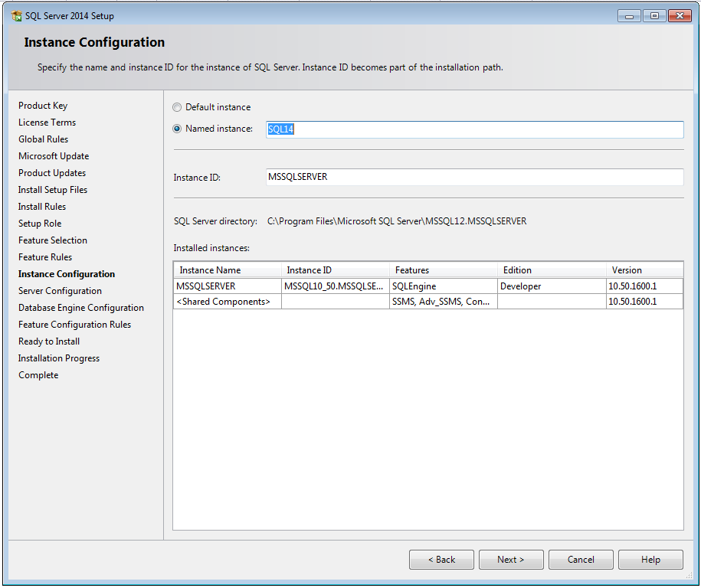Click the Back button

click(441, 560)
